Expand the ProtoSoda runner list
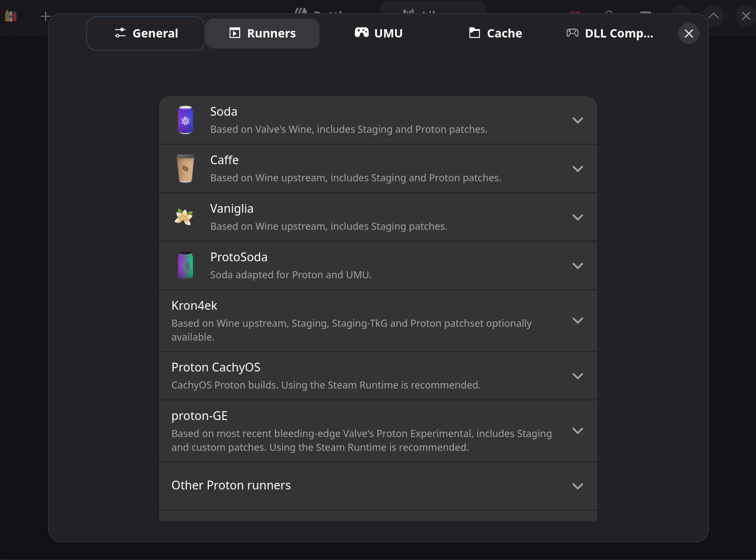The image size is (756, 560). 577,266
